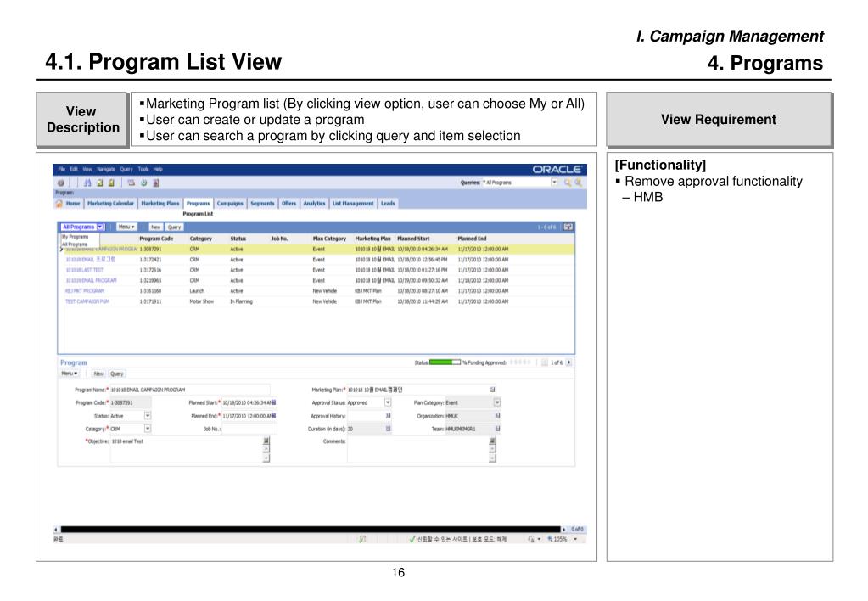Click the binoculars search toolbar icon

tap(87, 183)
